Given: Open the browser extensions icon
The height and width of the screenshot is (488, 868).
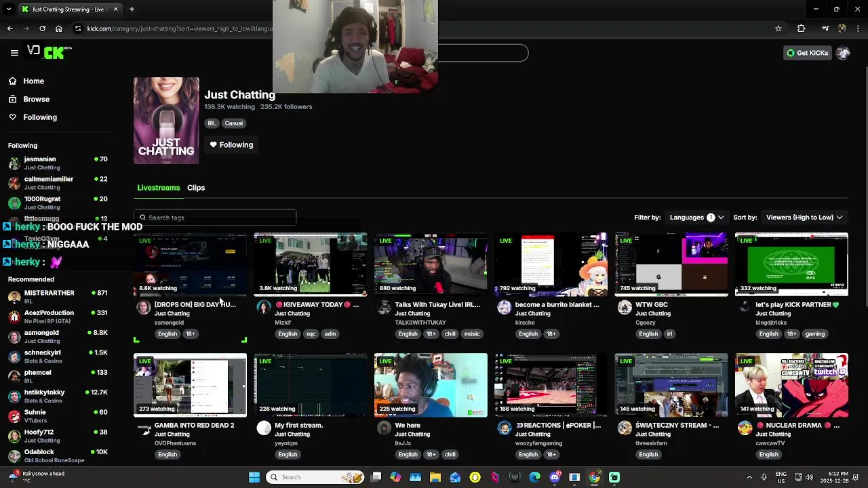Looking at the screenshot, I should click(802, 28).
